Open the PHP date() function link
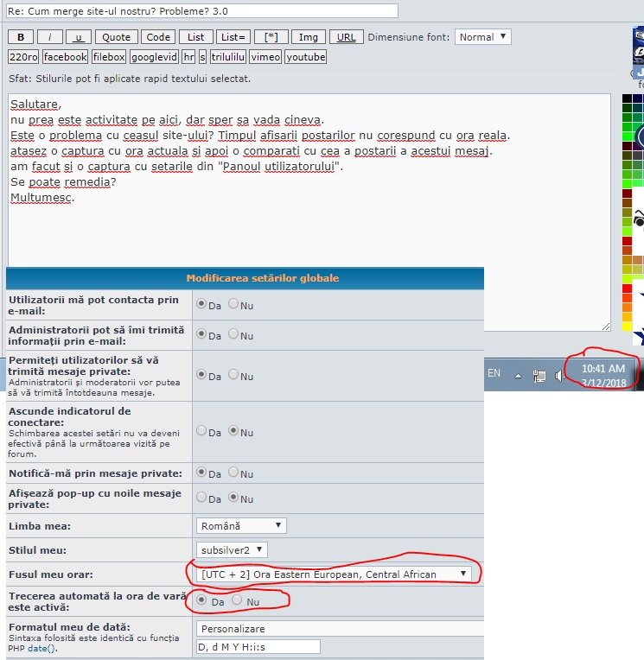 coord(40,648)
